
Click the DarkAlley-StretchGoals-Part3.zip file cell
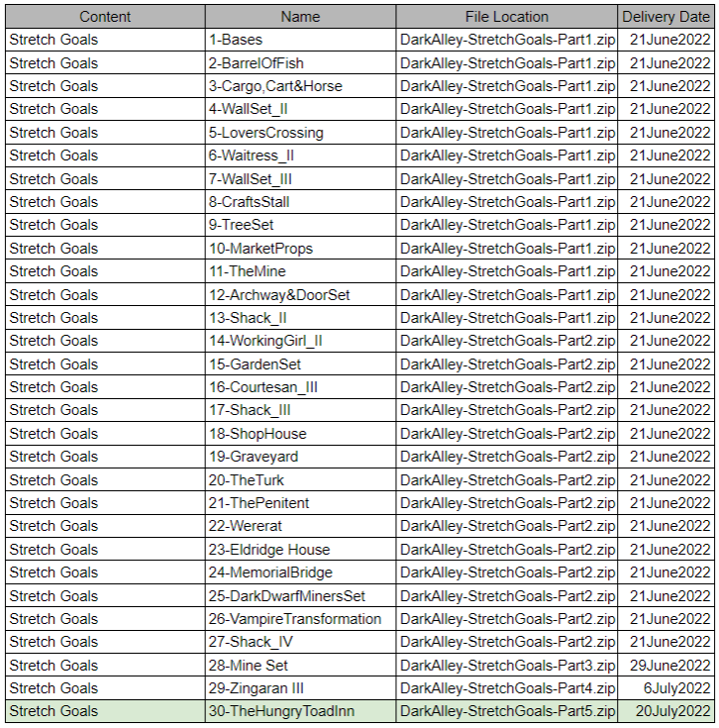tap(506, 666)
